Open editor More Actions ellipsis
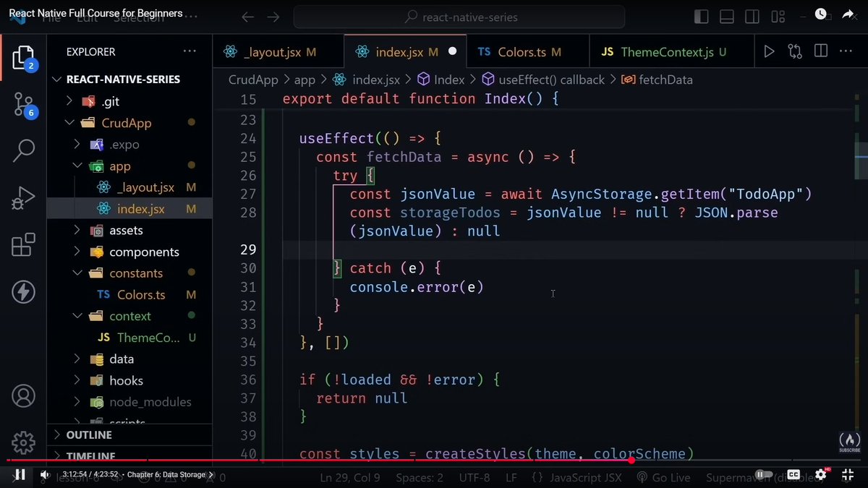Image resolution: width=868 pixels, height=488 pixels. pyautogui.click(x=846, y=51)
